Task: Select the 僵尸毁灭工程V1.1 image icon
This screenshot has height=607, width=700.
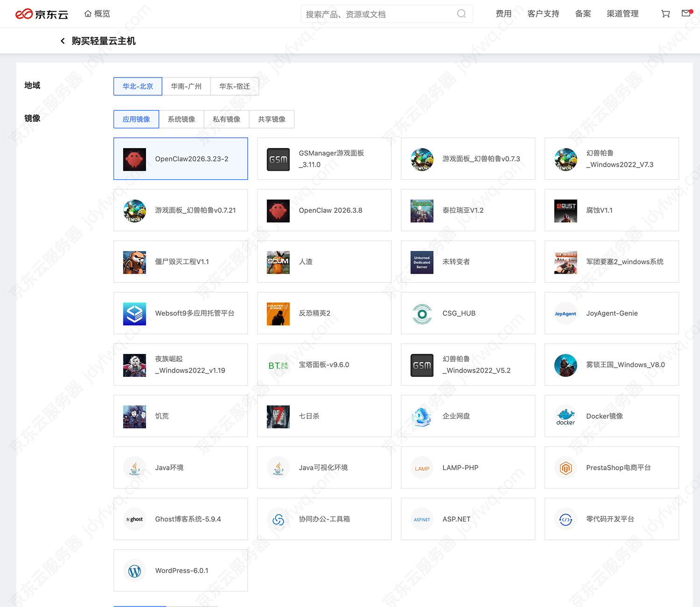Action: [x=134, y=262]
